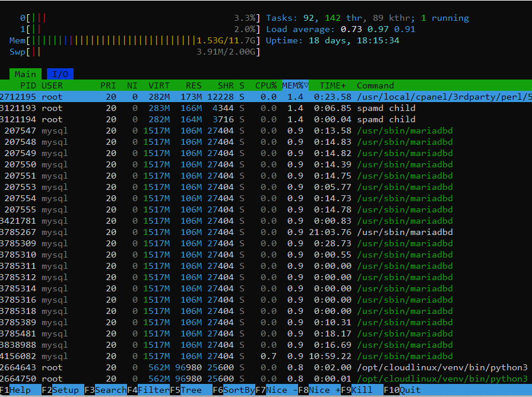Select mariadbd process PID 3838988
The image size is (532, 397).
266,344
